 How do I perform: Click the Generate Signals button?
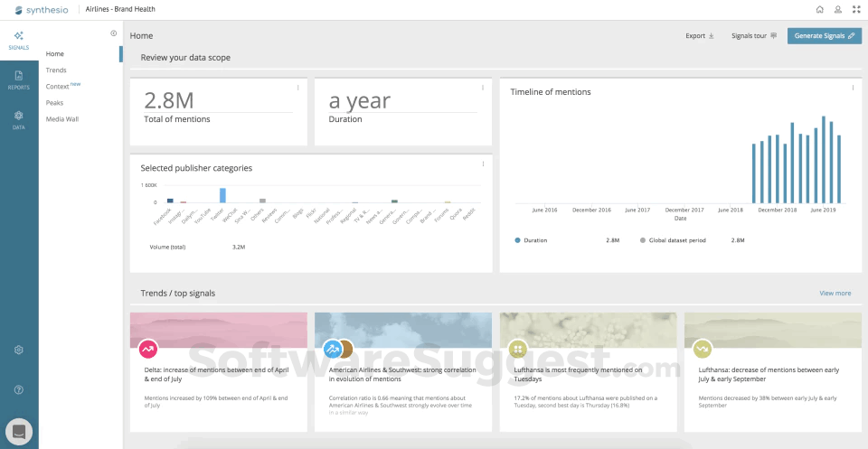[824, 36]
